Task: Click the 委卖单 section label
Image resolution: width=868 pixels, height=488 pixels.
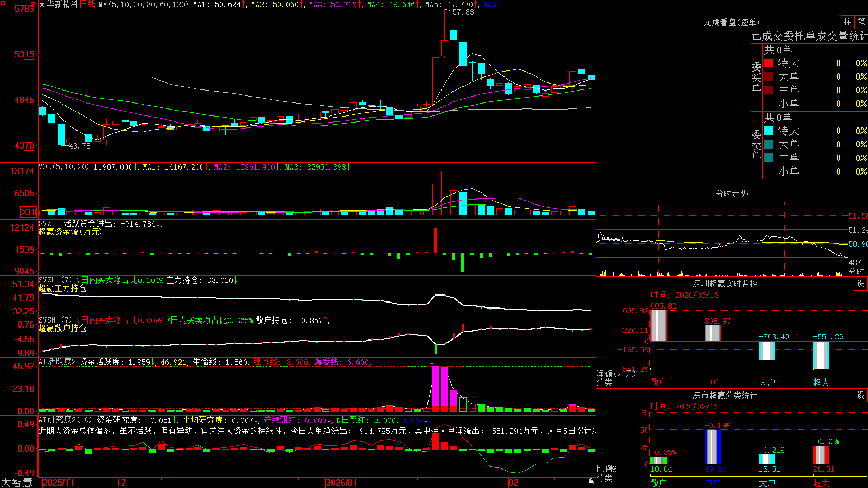Action: (756, 145)
